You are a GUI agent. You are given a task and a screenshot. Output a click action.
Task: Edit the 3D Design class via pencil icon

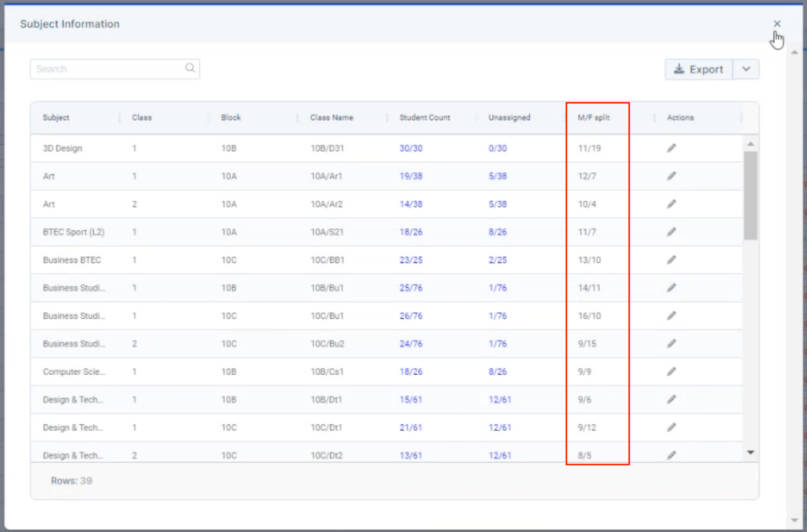[x=671, y=148]
